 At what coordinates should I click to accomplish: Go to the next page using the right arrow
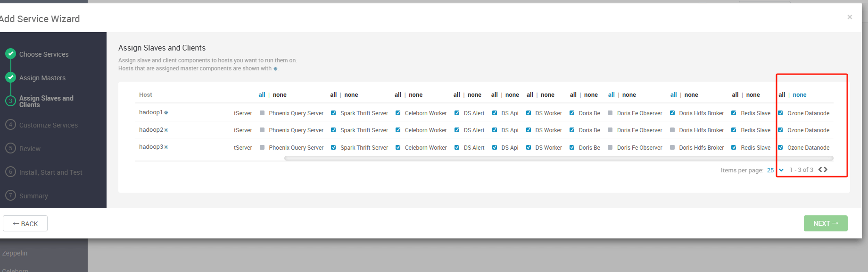tap(826, 170)
